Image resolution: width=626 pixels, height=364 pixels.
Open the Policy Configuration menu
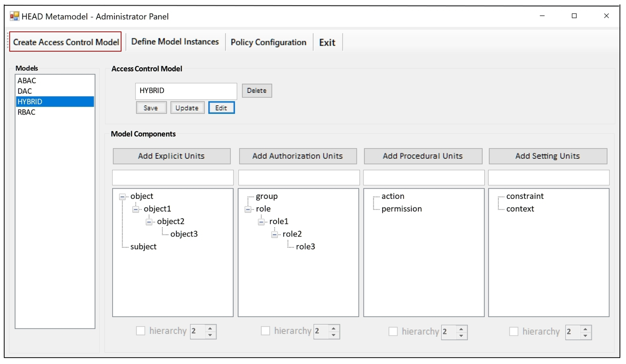pos(268,43)
